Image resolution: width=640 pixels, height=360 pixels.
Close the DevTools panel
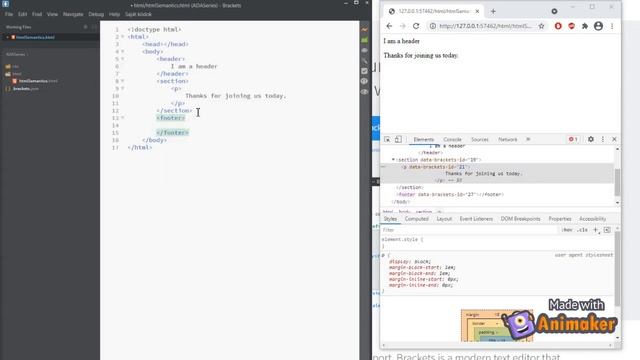pyautogui.click(x=614, y=139)
